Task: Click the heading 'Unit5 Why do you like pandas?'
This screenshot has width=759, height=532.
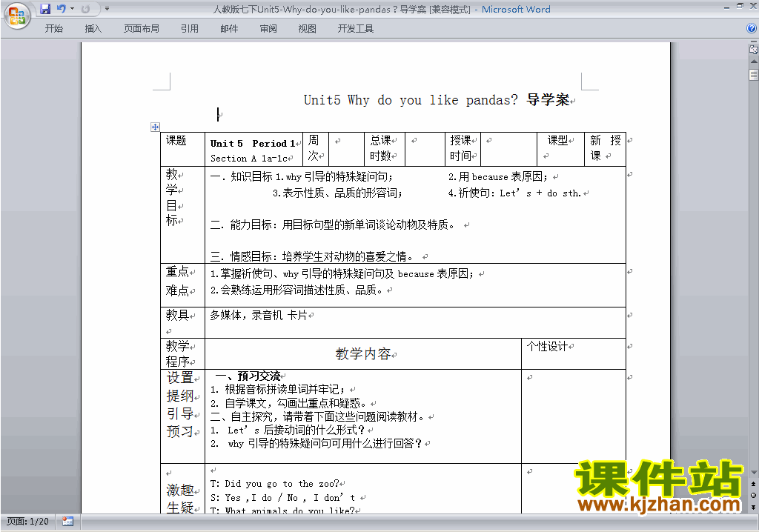Action: tap(411, 100)
